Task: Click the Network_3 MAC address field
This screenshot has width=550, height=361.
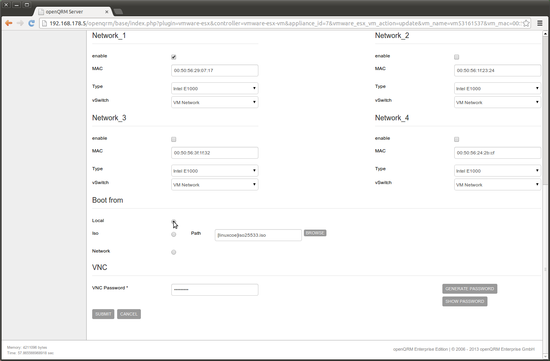Action: 215,153
